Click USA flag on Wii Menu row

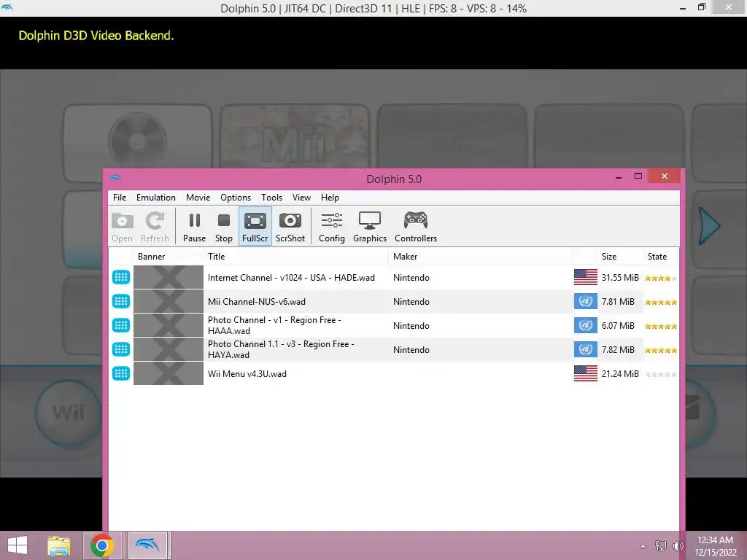tap(586, 373)
